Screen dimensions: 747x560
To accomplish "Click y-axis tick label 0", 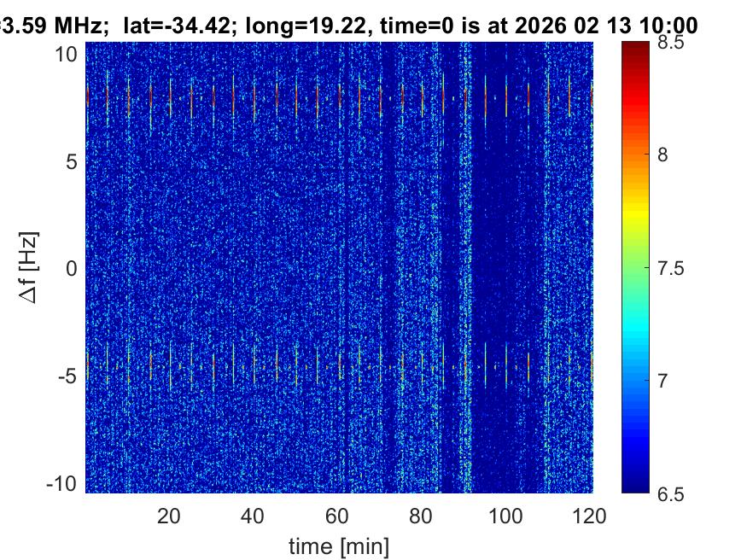I will (x=73, y=269).
